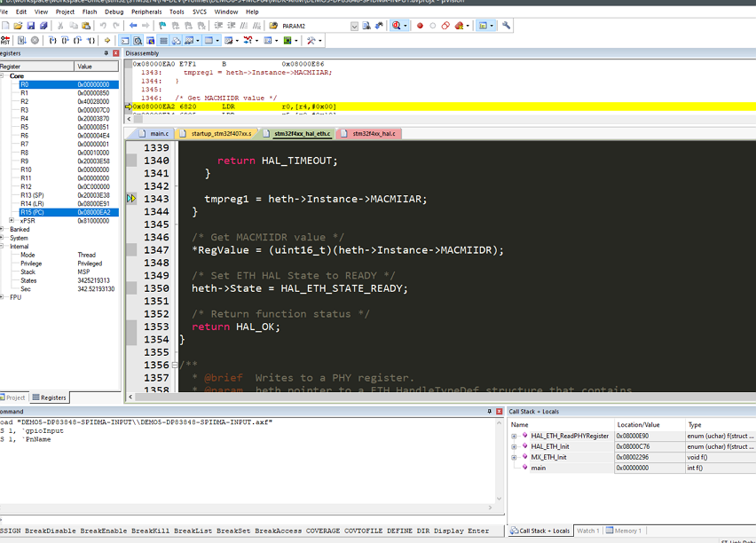Open Configuration with the wrench icon

[506, 26]
